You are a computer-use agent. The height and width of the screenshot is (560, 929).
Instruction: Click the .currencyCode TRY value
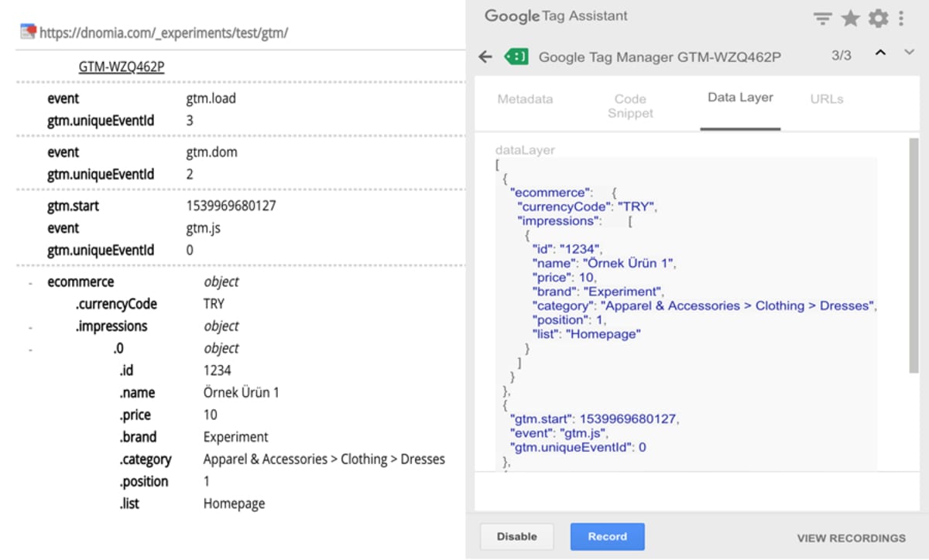[x=214, y=304]
